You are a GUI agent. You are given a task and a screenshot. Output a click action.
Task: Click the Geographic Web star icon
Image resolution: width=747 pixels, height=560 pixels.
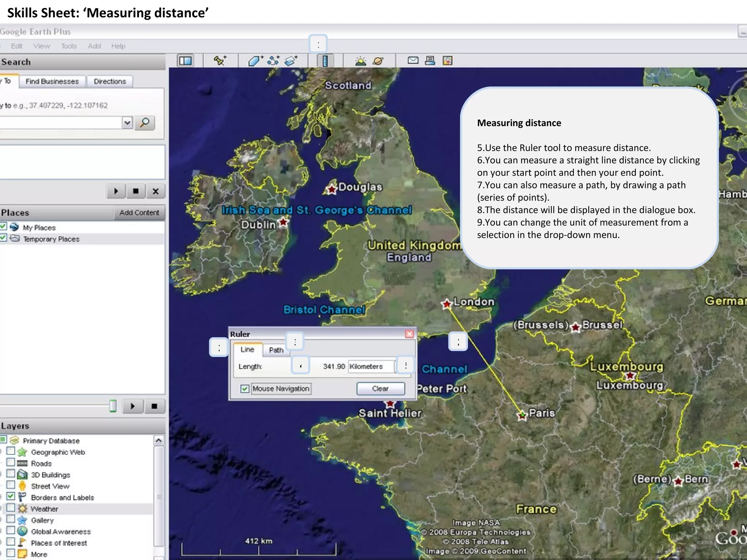click(22, 452)
